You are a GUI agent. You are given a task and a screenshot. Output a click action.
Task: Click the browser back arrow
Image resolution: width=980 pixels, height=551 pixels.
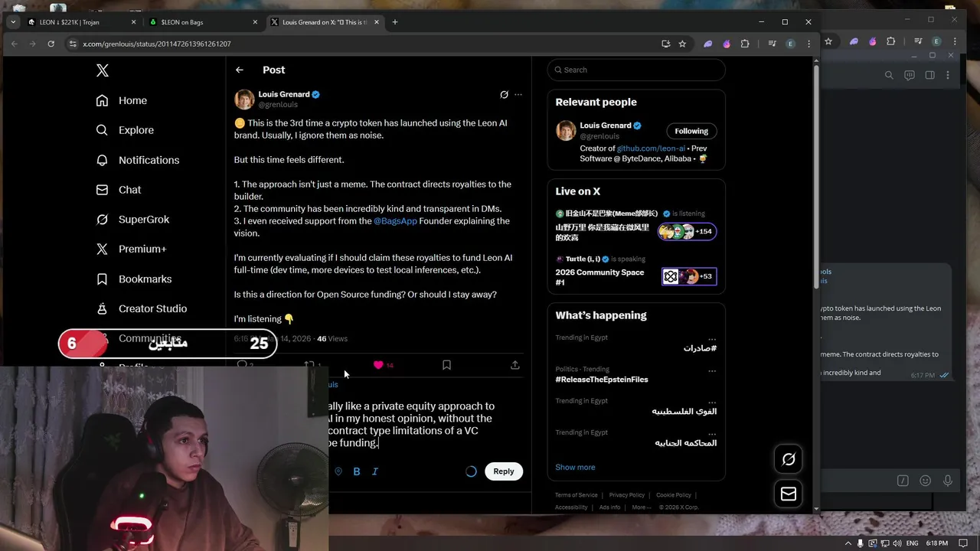(15, 44)
